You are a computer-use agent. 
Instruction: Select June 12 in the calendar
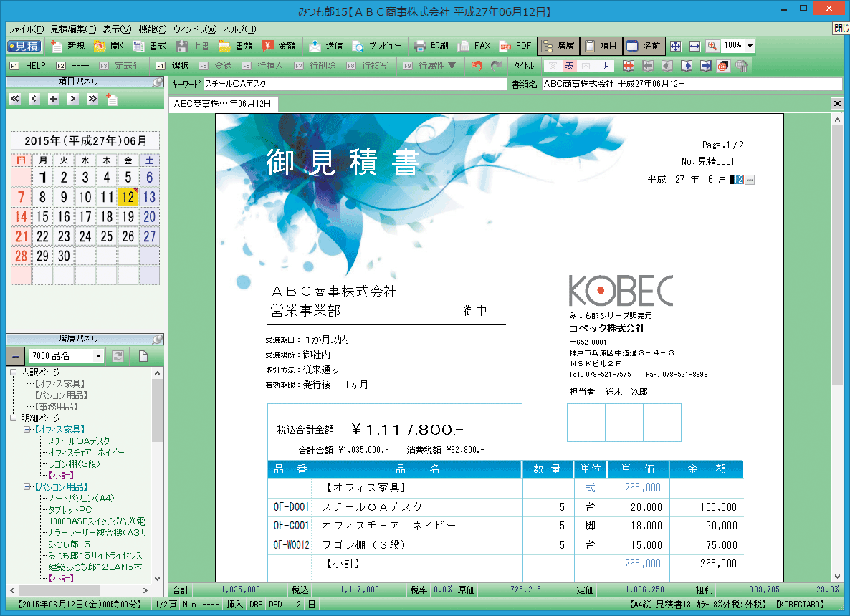128,197
